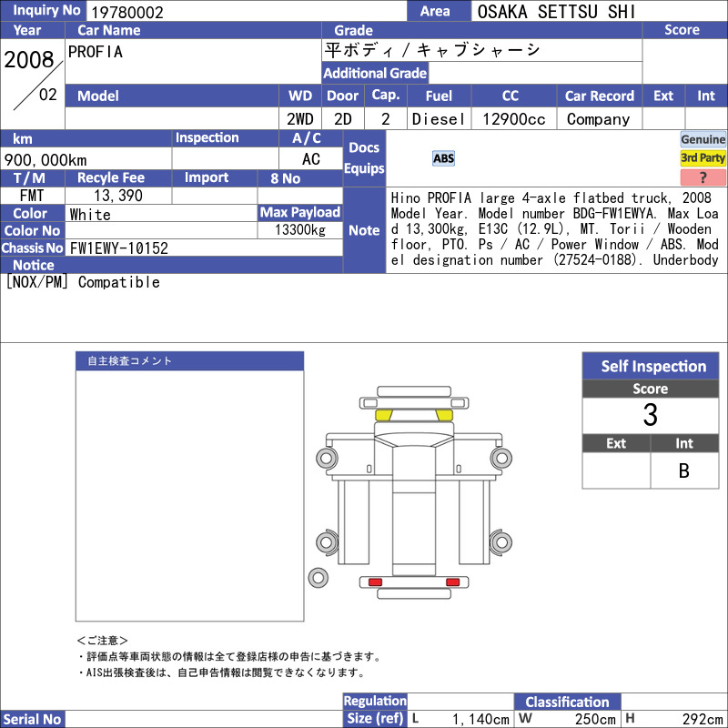Image resolution: width=728 pixels, height=728 pixels.
Task: Click the 12900cc engine displacement value
Action: coord(514,119)
